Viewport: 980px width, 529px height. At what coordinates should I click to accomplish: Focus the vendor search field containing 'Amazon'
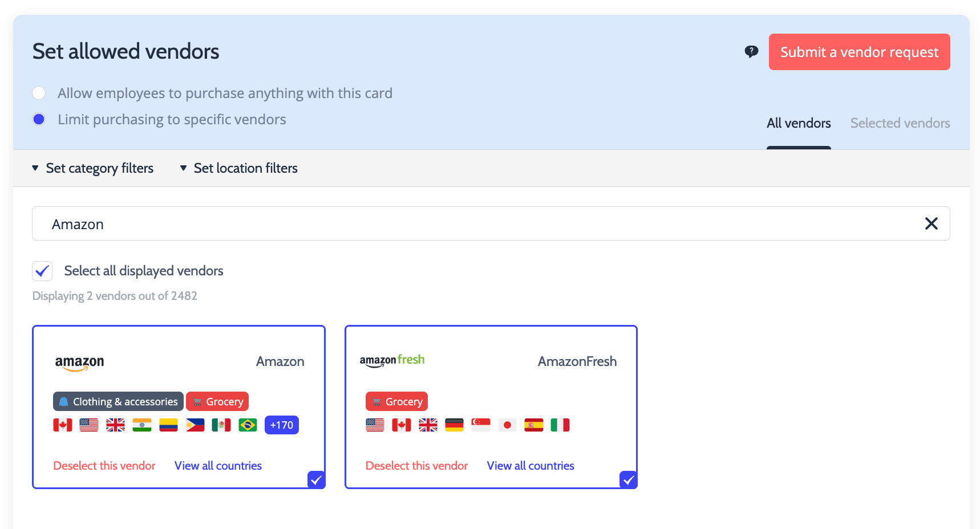[x=491, y=223]
